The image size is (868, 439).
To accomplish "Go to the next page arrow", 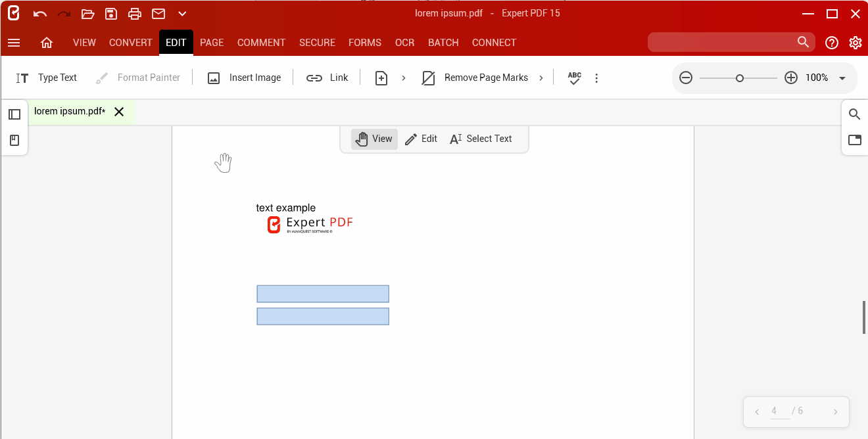I will tap(835, 412).
